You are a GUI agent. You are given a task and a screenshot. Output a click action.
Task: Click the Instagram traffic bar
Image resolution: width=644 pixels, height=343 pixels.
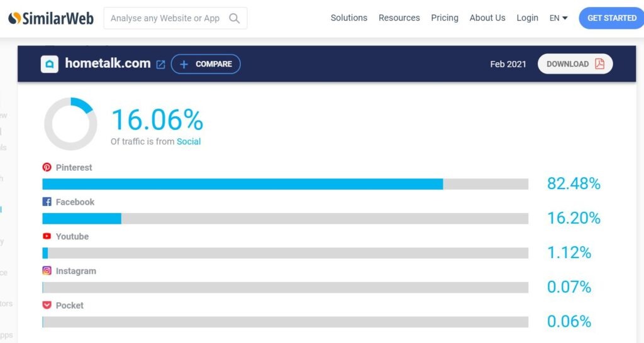pos(285,288)
